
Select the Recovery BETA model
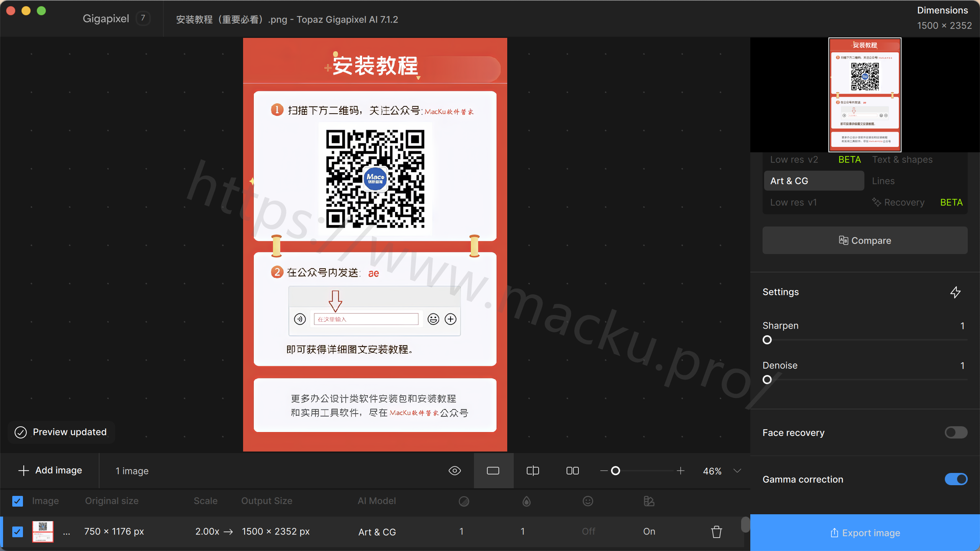[917, 202]
